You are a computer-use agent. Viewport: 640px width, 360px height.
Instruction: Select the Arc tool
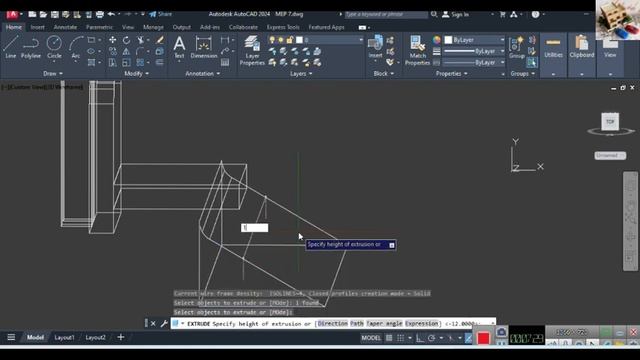point(76,47)
